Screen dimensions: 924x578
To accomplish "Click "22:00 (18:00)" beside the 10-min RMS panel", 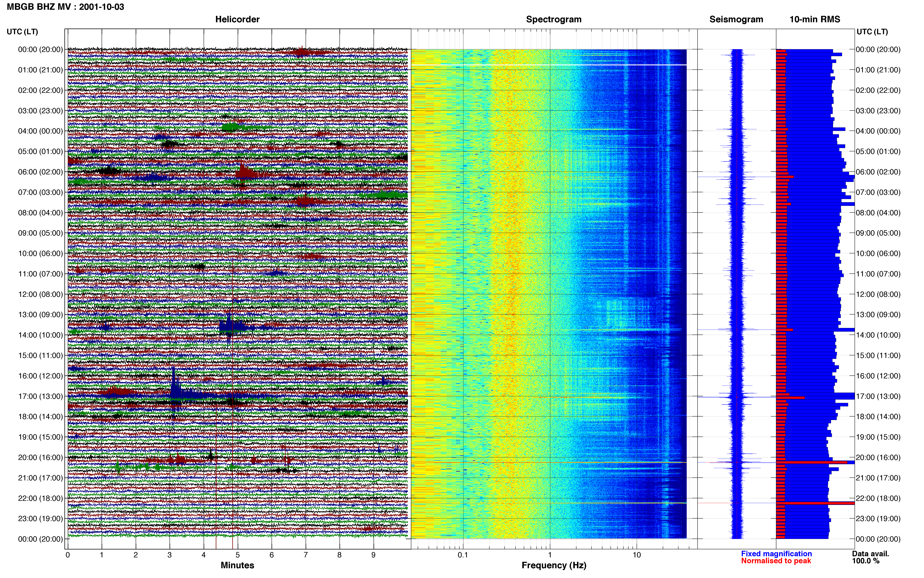I will point(878,498).
